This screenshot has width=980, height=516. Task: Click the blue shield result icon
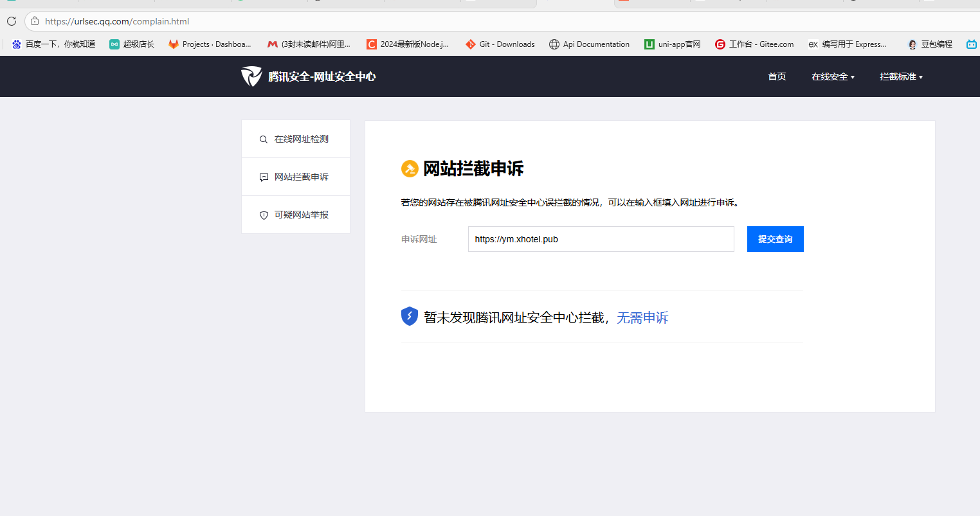(410, 317)
